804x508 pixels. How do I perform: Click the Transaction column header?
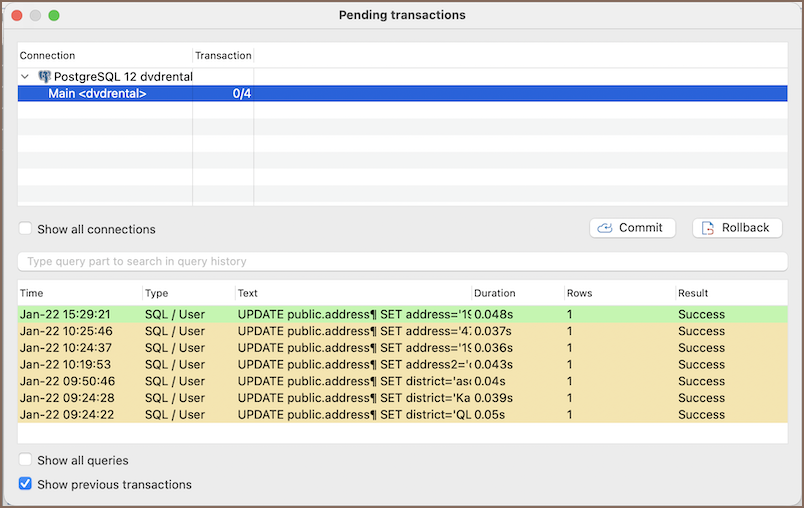223,56
